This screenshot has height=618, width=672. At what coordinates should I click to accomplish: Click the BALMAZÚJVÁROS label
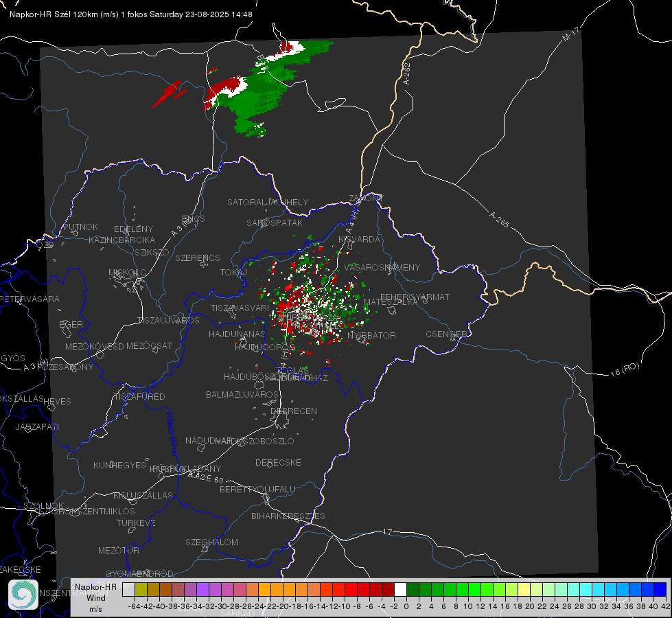(242, 394)
